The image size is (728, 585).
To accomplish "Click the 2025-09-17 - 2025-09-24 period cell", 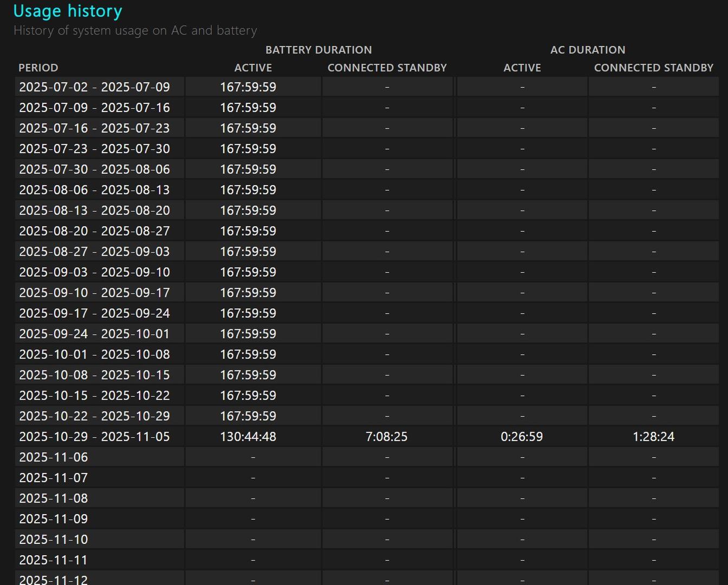I will pos(94,314).
